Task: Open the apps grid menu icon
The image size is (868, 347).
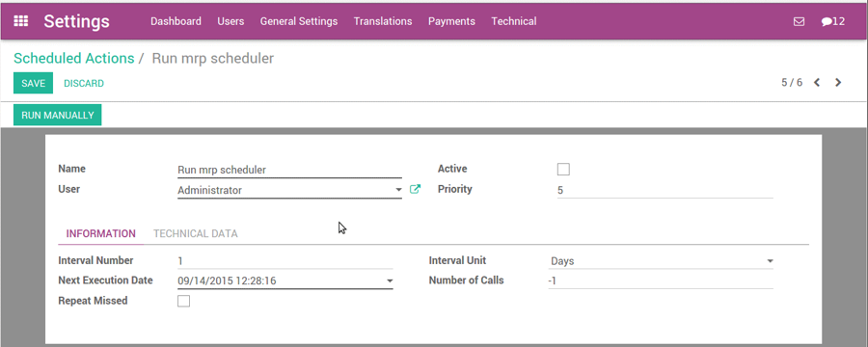Action: (21, 21)
